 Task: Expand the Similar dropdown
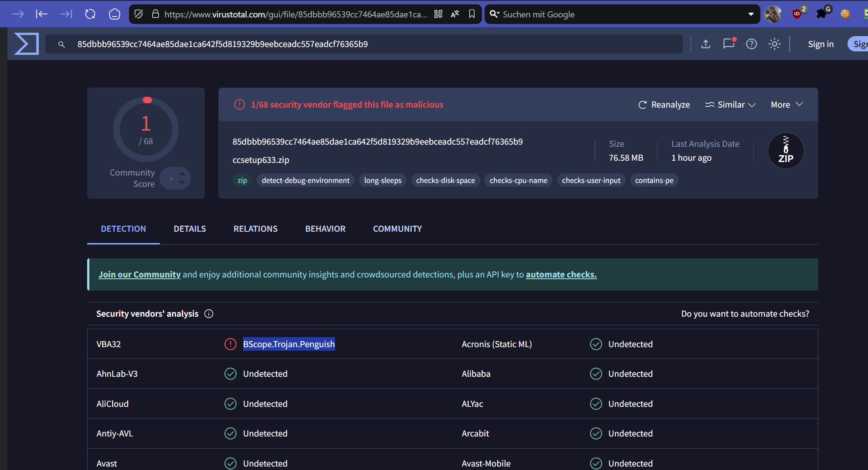(730, 105)
